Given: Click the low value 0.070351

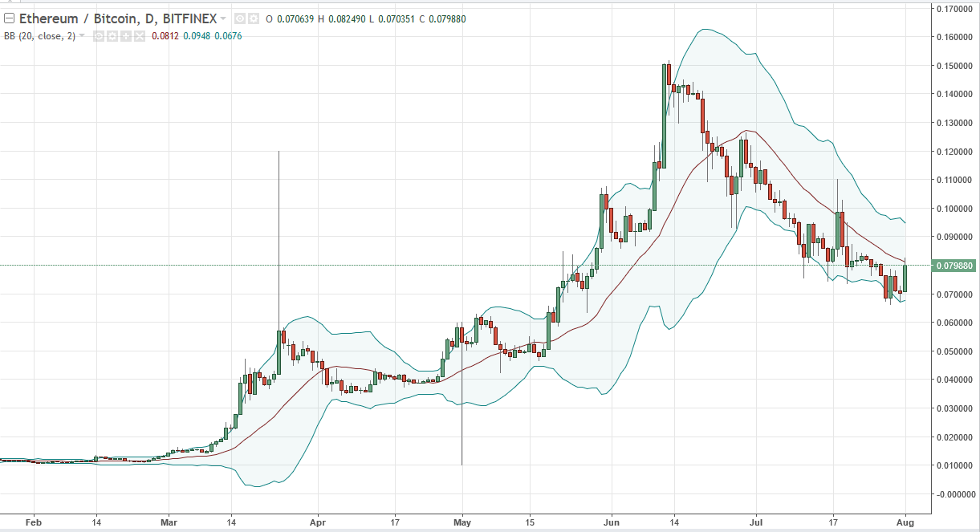Looking at the screenshot, I should point(397,18).
